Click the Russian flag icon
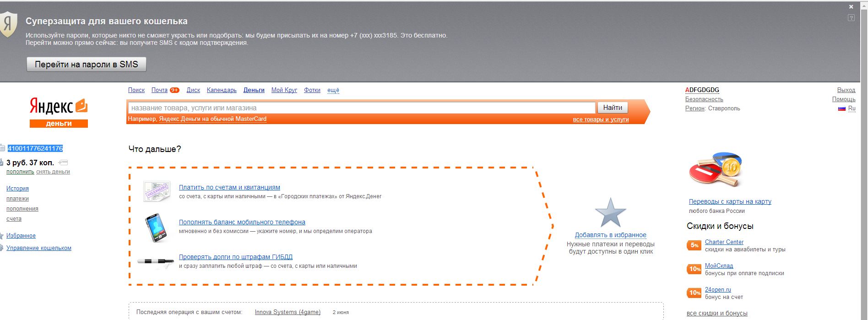This screenshot has height=320, width=868. (x=841, y=109)
